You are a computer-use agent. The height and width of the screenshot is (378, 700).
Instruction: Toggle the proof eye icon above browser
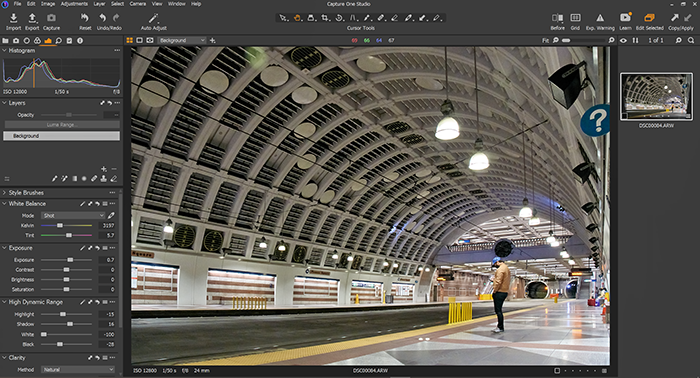623,40
